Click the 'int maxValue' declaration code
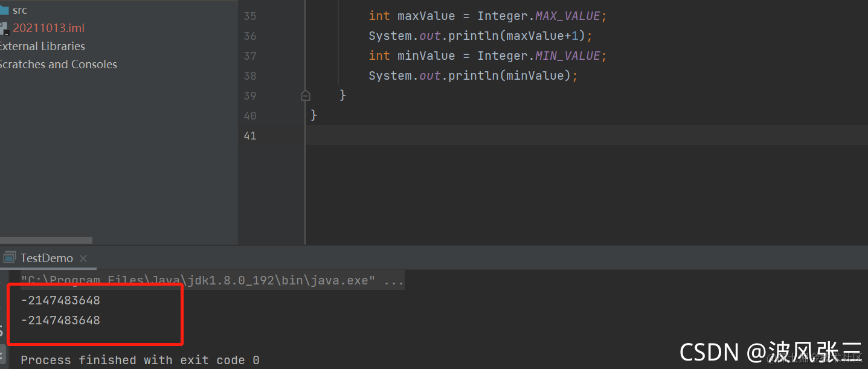Screen dimensions: 868x369 point(412,16)
